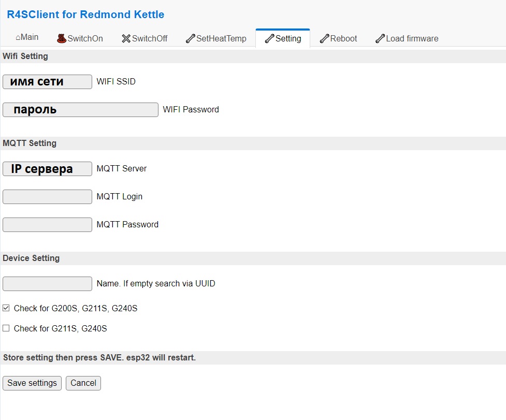Click the home icon beside Main

[18, 38]
